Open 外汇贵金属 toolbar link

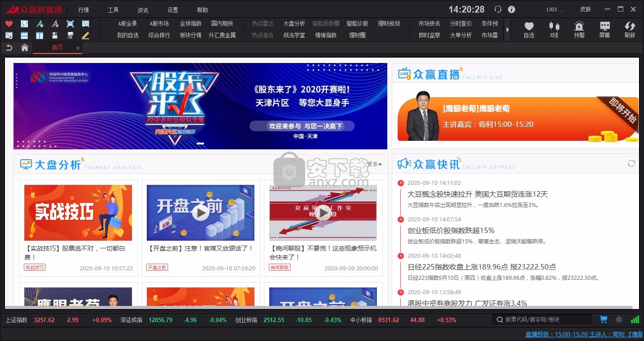[x=222, y=35]
